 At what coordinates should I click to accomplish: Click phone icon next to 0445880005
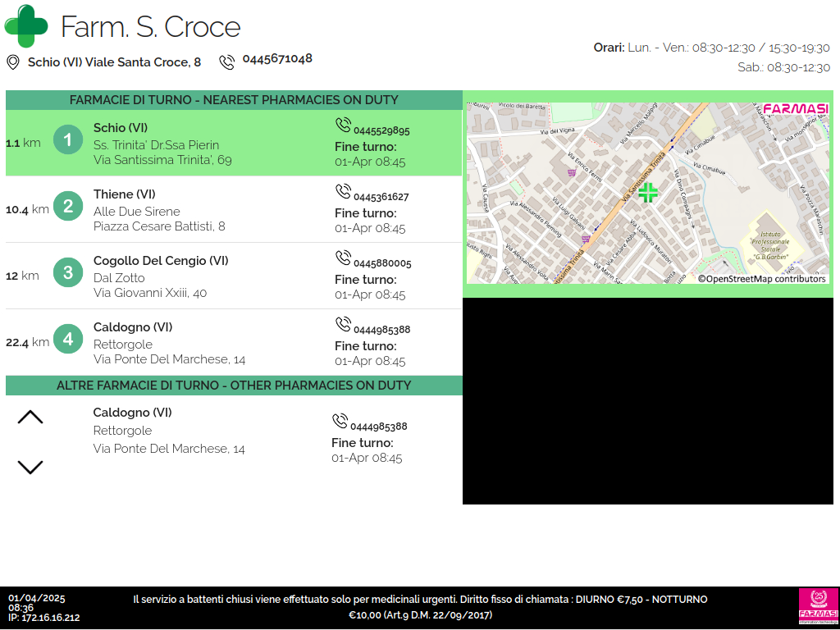(343, 258)
